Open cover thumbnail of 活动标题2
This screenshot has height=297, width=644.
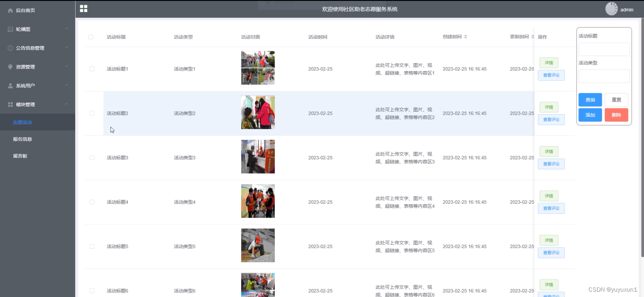(x=258, y=112)
